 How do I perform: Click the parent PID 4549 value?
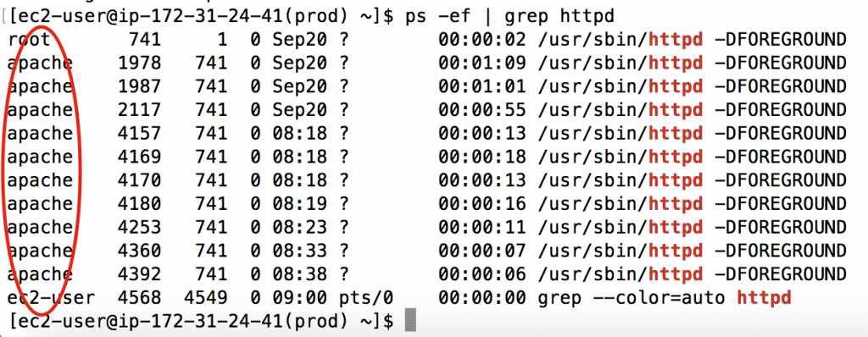[205, 298]
